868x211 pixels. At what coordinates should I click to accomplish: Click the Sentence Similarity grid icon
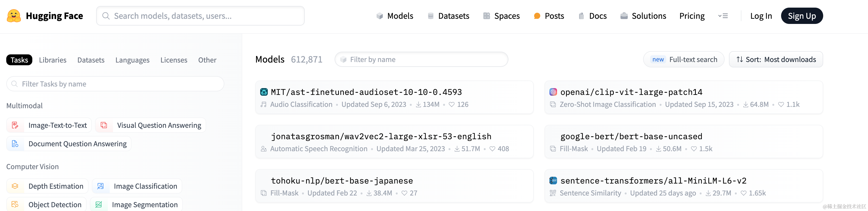tap(553, 193)
